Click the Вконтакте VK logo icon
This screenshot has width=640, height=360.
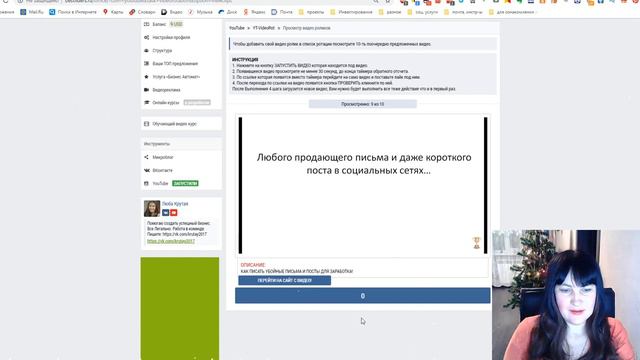(x=147, y=170)
